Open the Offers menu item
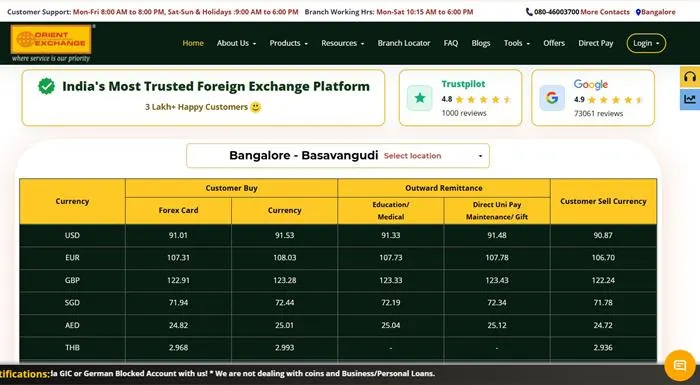This screenshot has height=385, width=700. pyautogui.click(x=554, y=43)
